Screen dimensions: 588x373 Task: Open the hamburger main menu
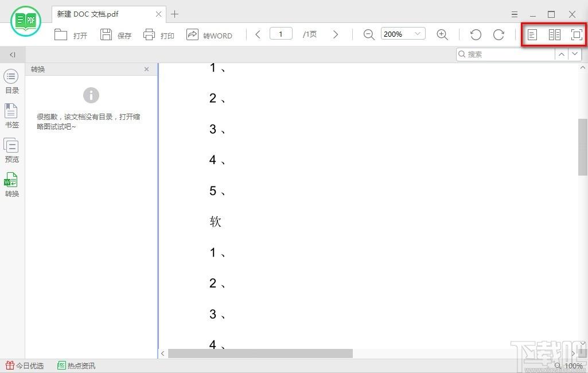point(515,14)
